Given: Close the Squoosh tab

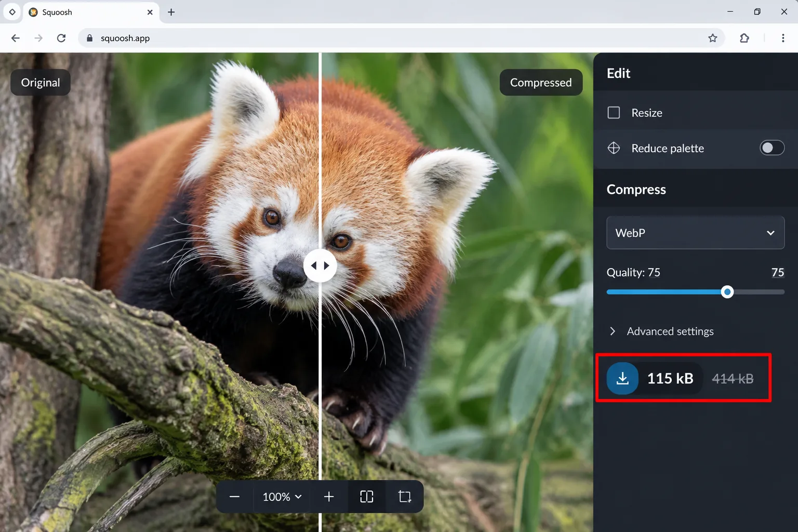Looking at the screenshot, I should coord(150,12).
